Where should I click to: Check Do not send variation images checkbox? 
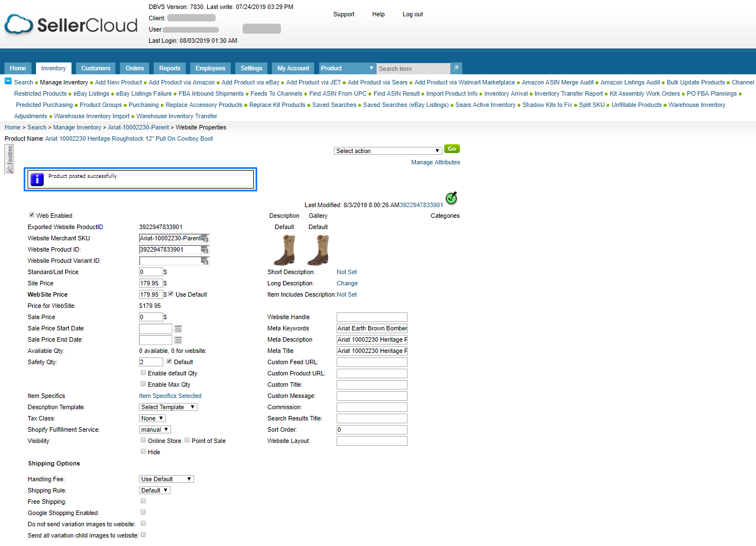pos(143,523)
